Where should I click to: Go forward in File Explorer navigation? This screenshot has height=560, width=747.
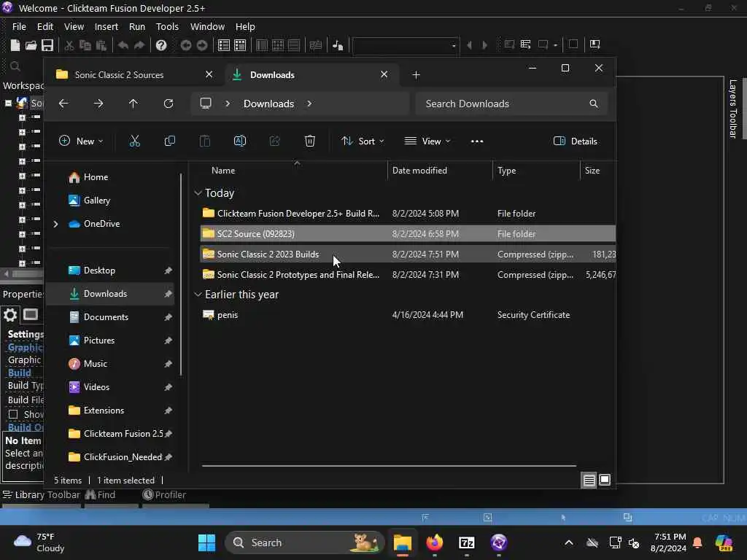click(98, 104)
